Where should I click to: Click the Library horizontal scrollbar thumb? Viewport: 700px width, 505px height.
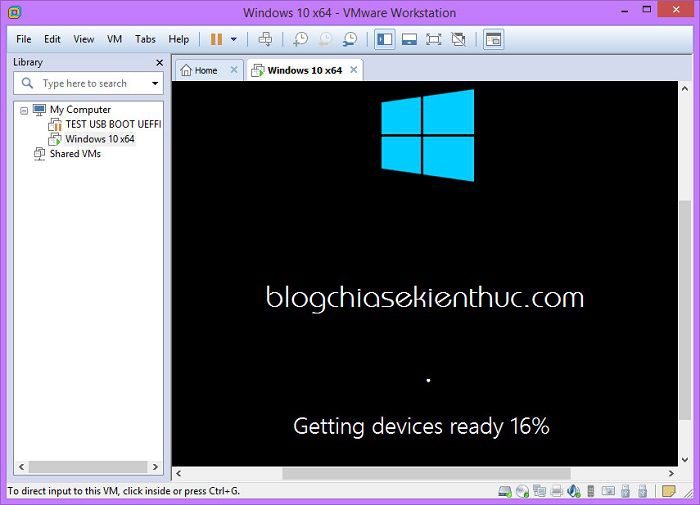(88, 467)
